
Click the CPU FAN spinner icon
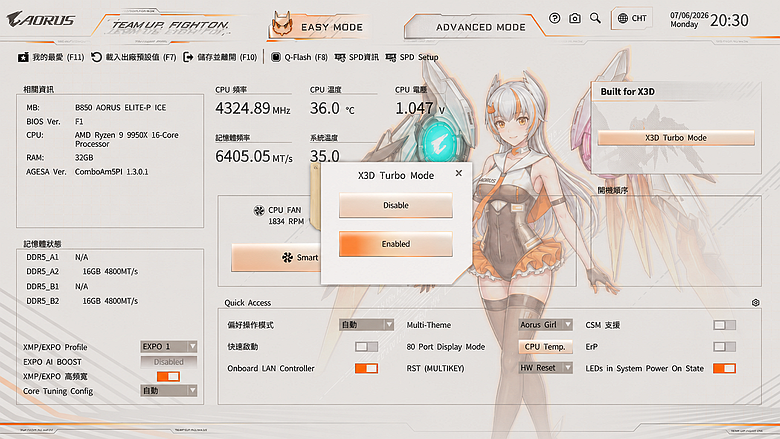[x=259, y=210]
